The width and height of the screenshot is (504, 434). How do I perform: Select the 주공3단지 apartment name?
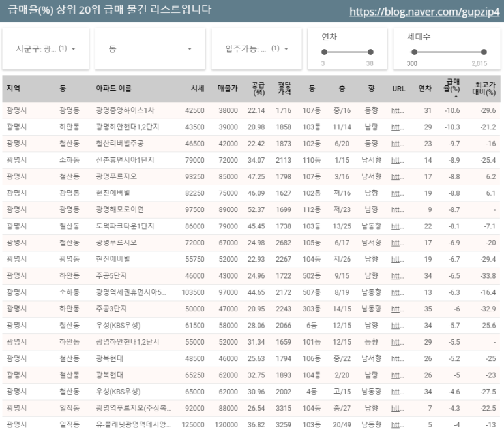tap(111, 309)
